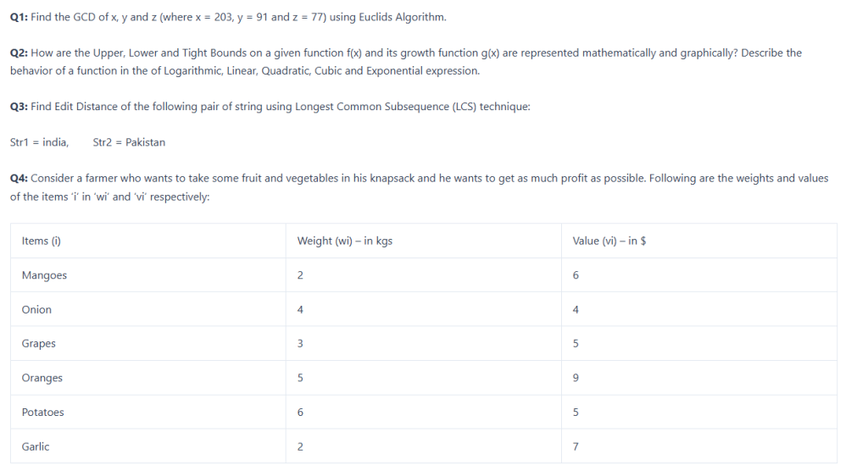
Task: Click the Onion row label
Action: pos(36,310)
